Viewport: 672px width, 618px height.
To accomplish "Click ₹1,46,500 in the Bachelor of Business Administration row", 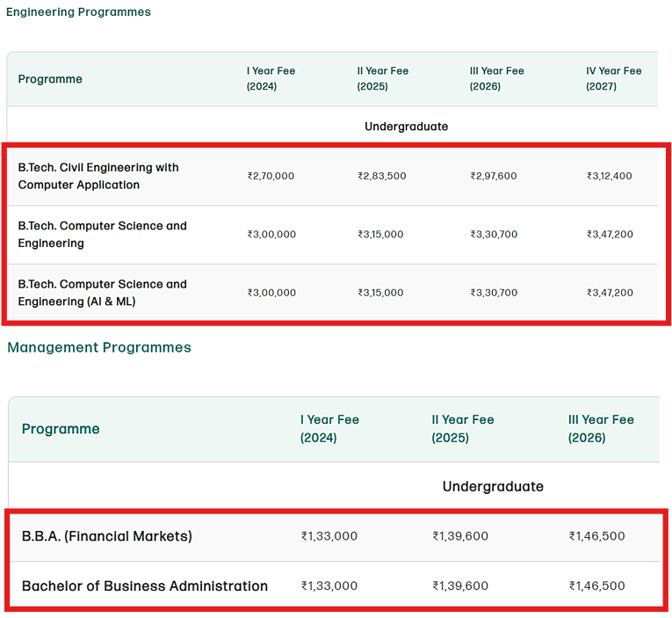I will (597, 585).
